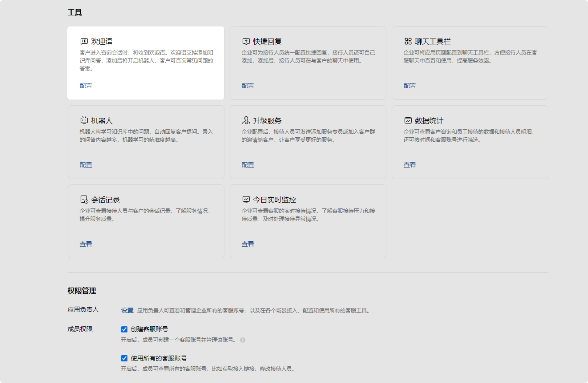Uncheck the 创建客服账号 checkbox

click(x=124, y=329)
